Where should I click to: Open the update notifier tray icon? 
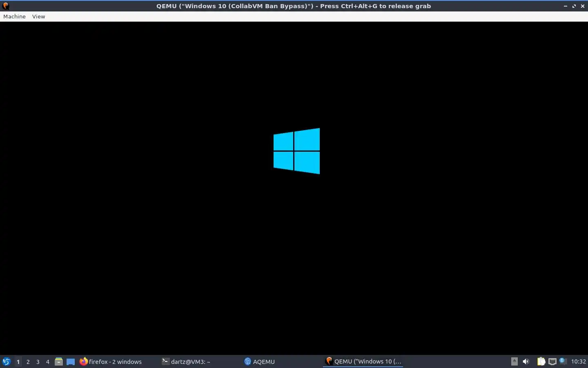(x=563, y=361)
